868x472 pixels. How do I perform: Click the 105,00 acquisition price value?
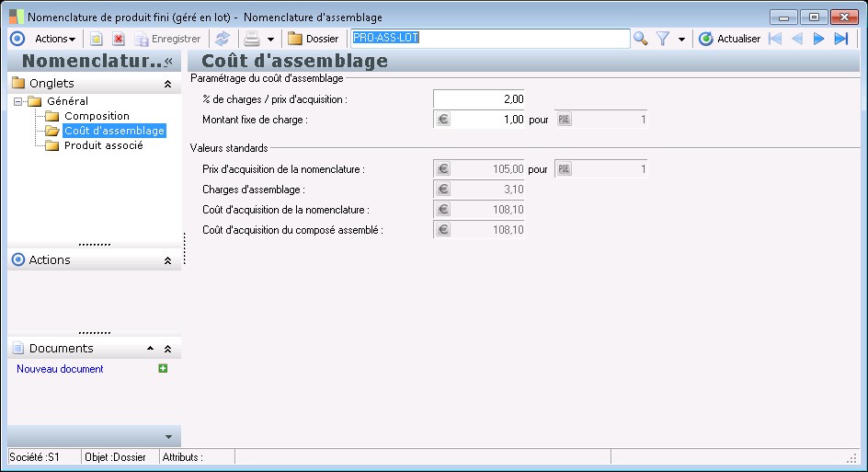coord(508,169)
